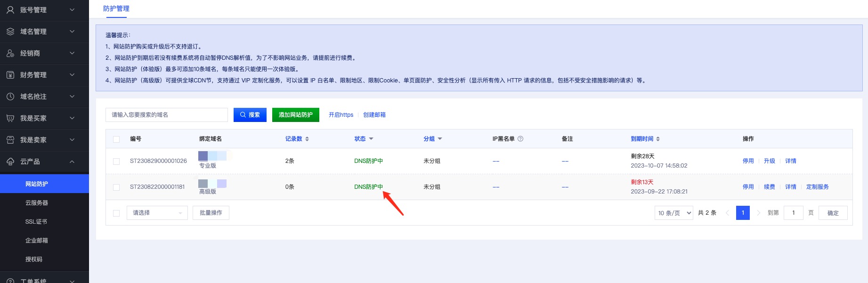The height and width of the screenshot is (283, 868).
Task: Open the 10 条/页 page size dropdown
Action: (673, 213)
